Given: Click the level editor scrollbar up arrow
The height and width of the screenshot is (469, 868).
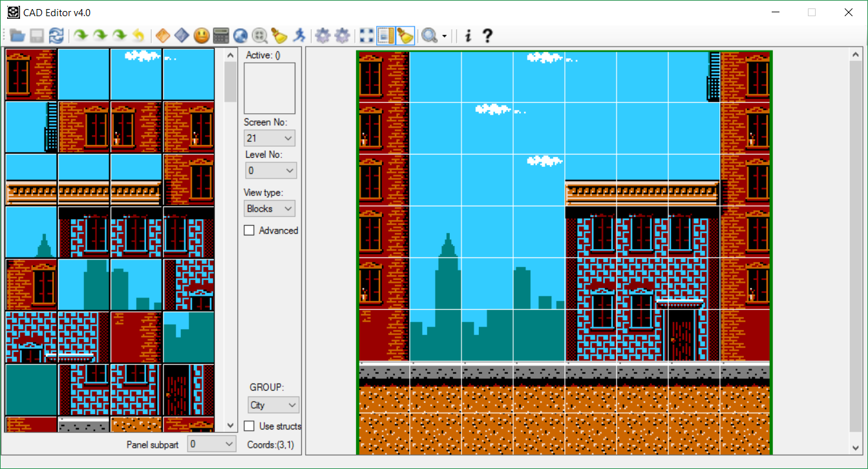Looking at the screenshot, I should (855, 55).
